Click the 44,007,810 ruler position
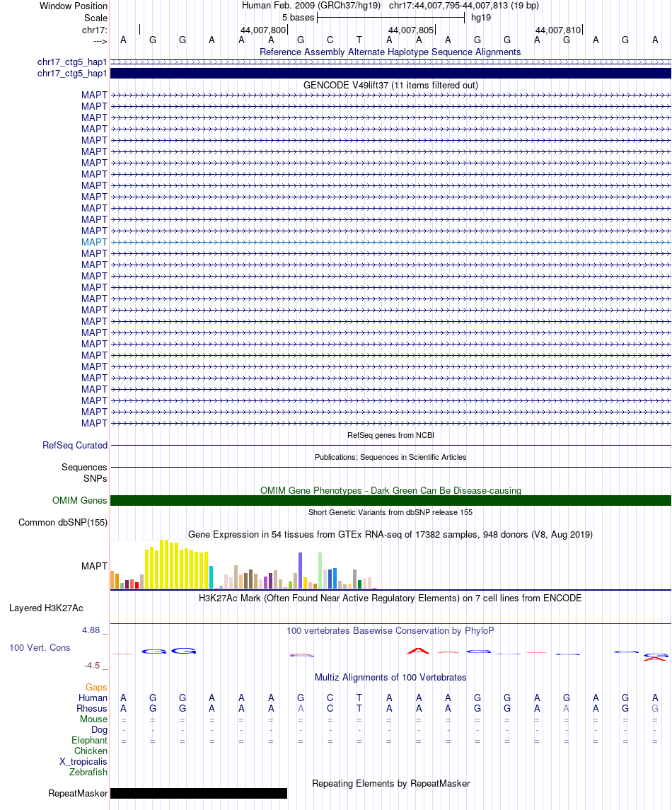Image resolution: width=672 pixels, height=810 pixels. (x=558, y=30)
